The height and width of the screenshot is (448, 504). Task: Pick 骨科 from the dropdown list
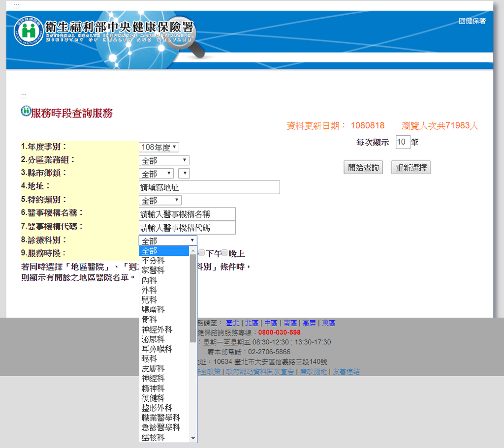click(x=164, y=320)
